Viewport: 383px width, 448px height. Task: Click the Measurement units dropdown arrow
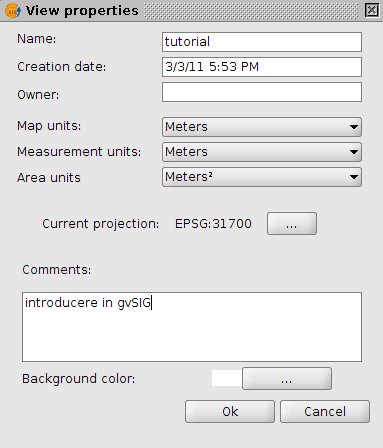coord(354,152)
